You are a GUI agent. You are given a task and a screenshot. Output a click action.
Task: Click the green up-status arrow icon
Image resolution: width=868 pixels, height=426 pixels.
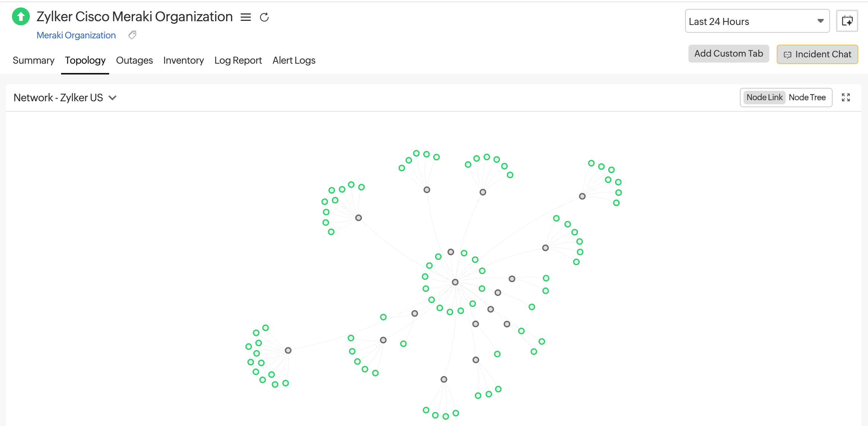point(21,17)
